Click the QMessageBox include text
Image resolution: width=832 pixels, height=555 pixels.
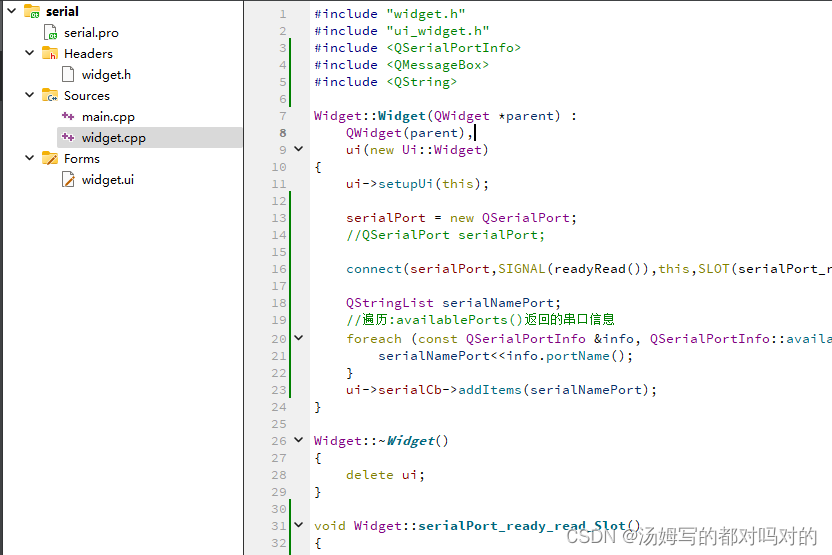coord(438,65)
